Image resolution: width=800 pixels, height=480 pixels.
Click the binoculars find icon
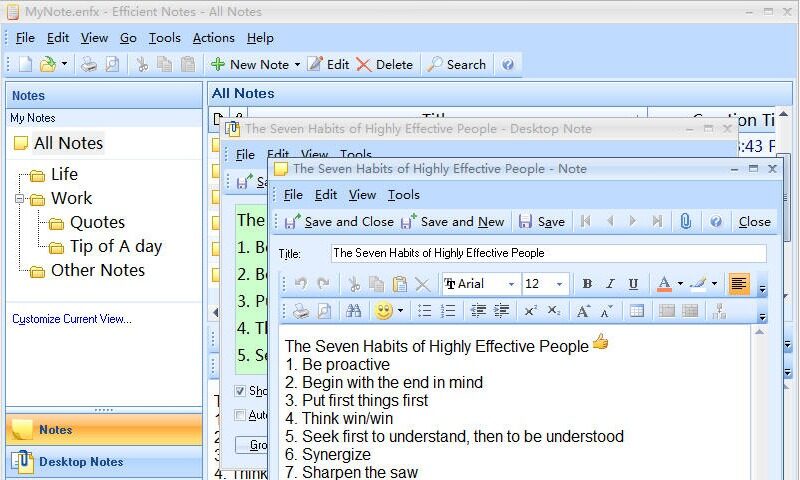(353, 311)
